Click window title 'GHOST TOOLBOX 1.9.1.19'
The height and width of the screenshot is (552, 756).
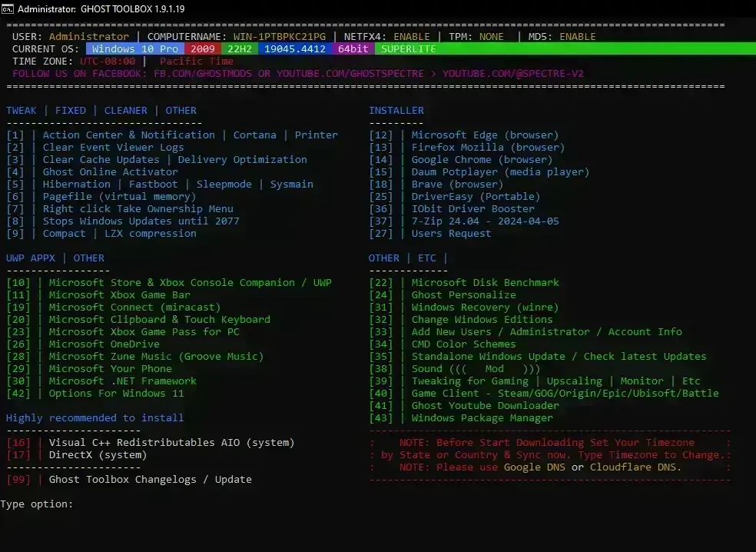[x=133, y=8]
